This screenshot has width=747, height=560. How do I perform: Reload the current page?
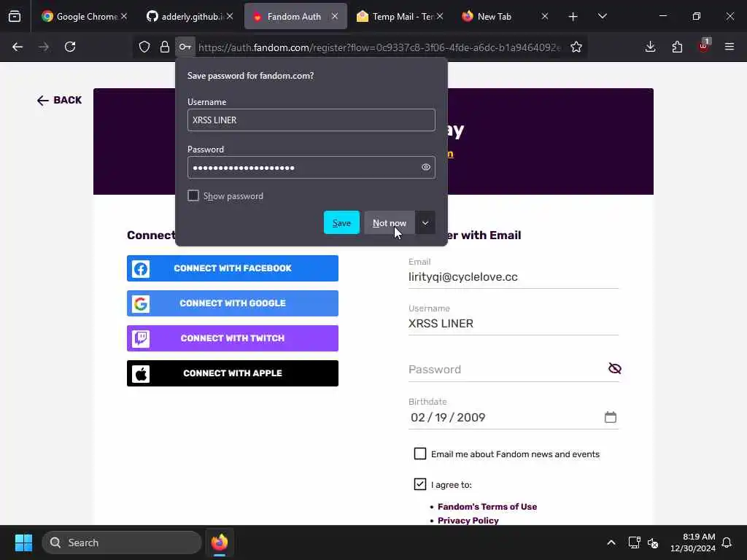70,47
